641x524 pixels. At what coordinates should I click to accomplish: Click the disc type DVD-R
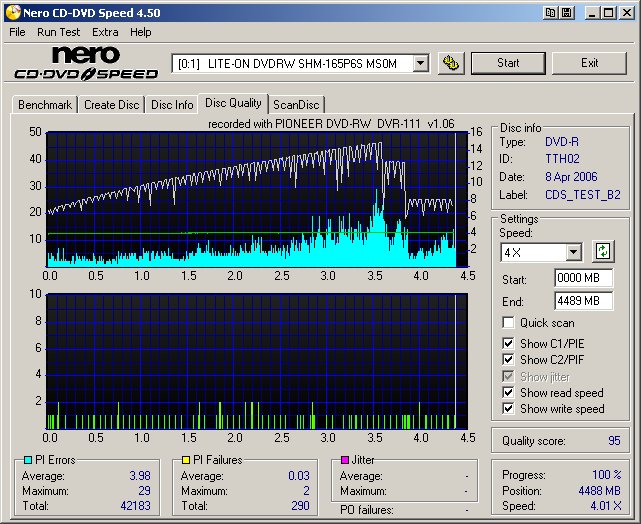coord(562,142)
